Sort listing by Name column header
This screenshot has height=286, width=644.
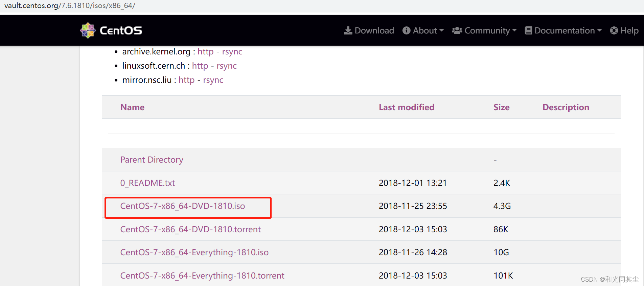pos(132,107)
